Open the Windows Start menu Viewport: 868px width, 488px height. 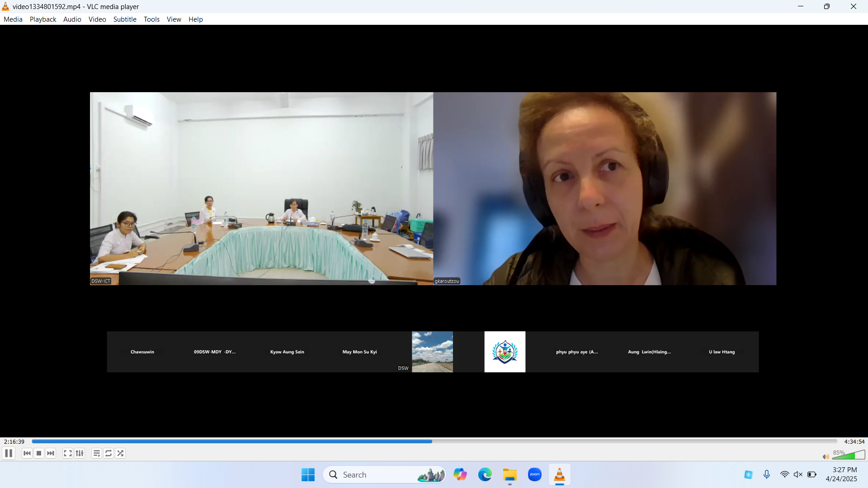(308, 474)
